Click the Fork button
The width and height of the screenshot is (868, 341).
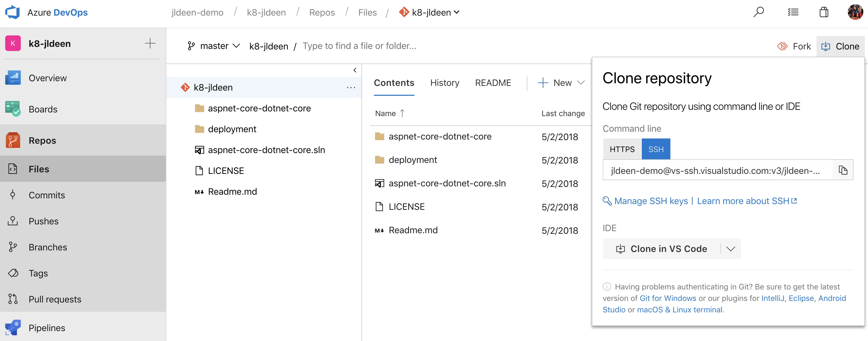pyautogui.click(x=794, y=46)
